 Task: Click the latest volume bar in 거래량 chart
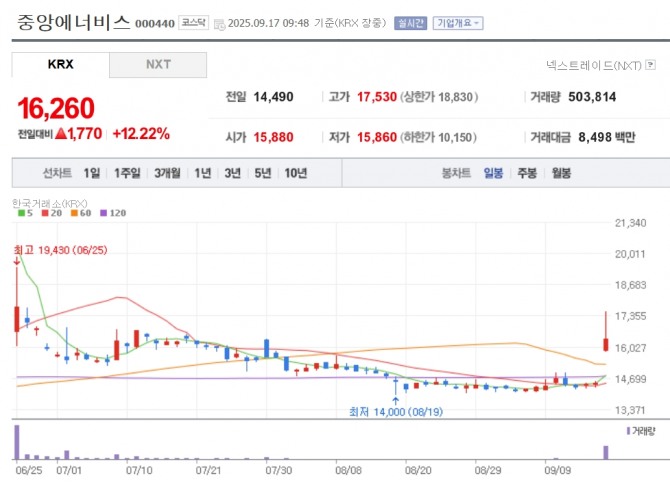pyautogui.click(x=605, y=452)
